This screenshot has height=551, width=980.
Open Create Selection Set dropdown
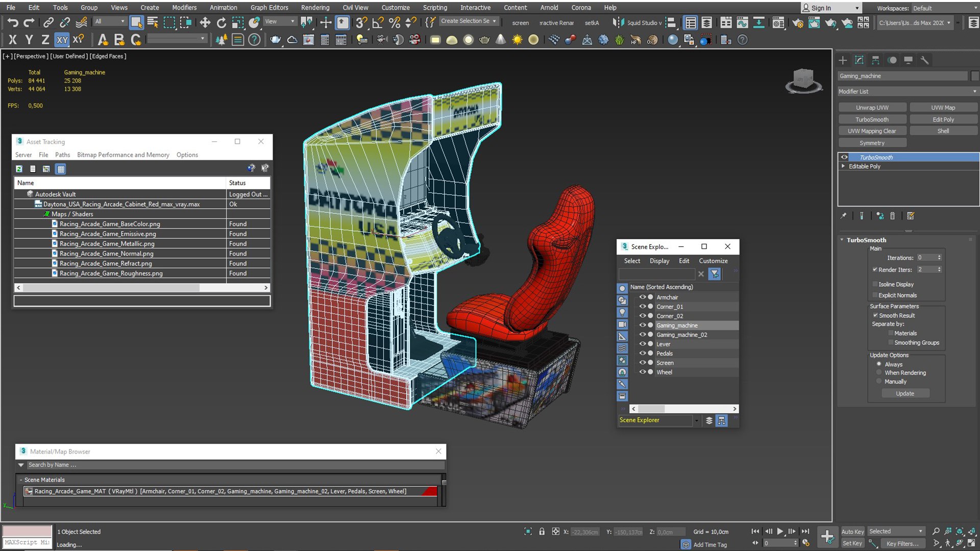click(468, 21)
